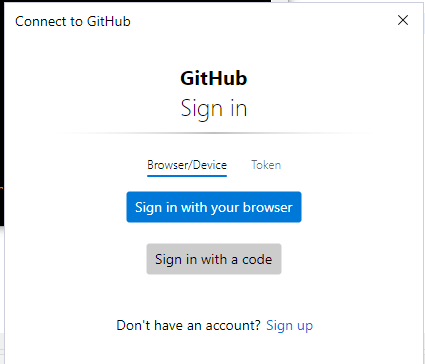Click the divider line below Sign in
This screenshot has height=364, width=425.
(x=214, y=133)
